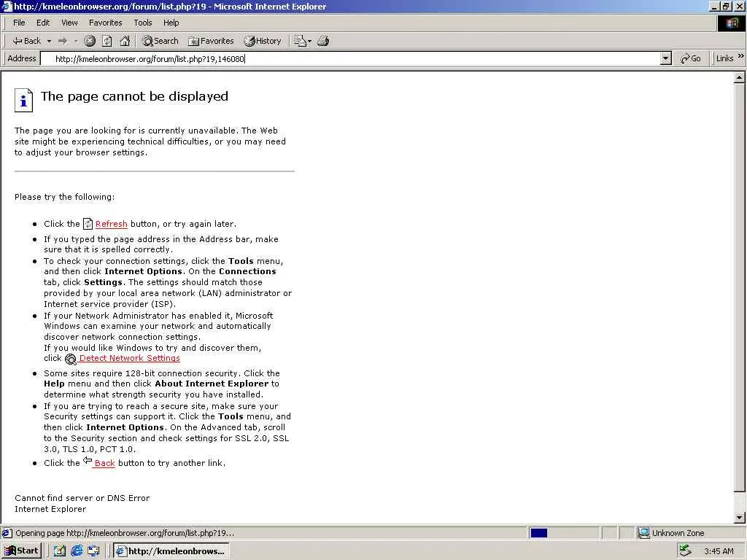The width and height of the screenshot is (747, 560).
Task: Click the Stop loading icon
Action: point(90,41)
